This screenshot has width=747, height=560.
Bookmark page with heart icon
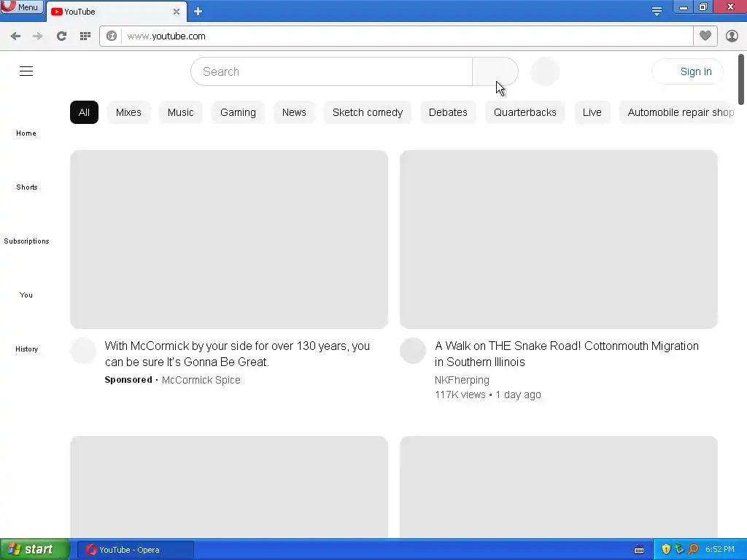(x=705, y=36)
